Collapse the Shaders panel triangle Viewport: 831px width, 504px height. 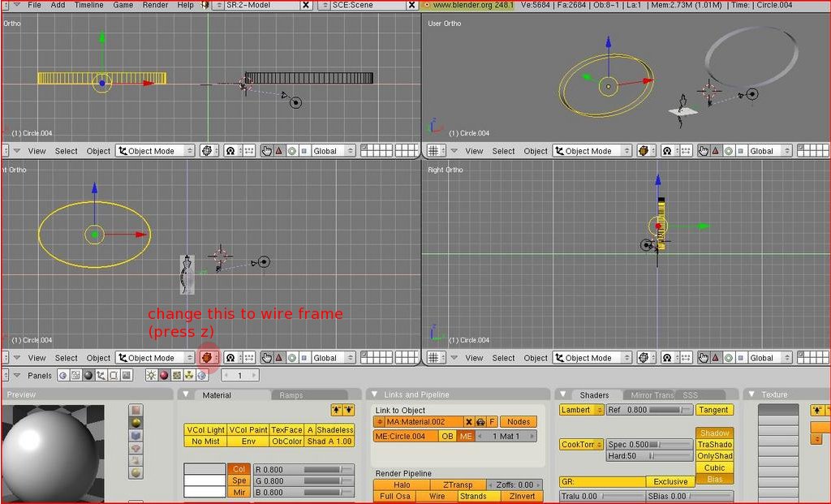pos(563,394)
